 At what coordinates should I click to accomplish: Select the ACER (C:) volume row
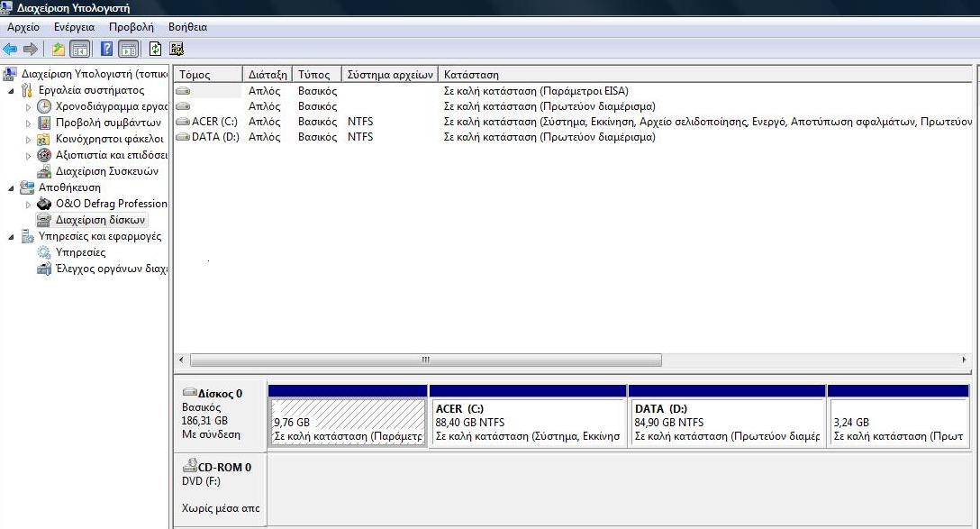pyautogui.click(x=573, y=122)
